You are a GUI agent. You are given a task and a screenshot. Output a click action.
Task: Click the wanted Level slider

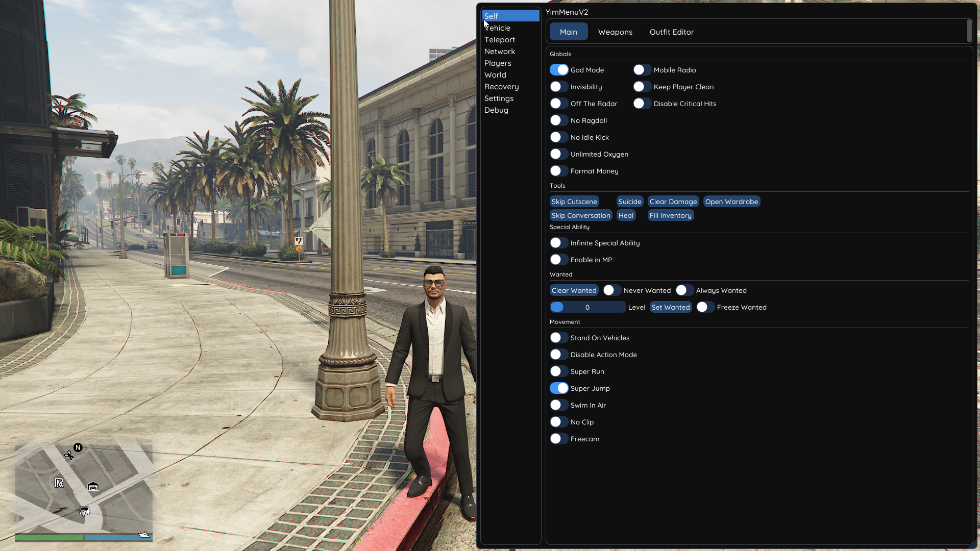click(x=587, y=307)
